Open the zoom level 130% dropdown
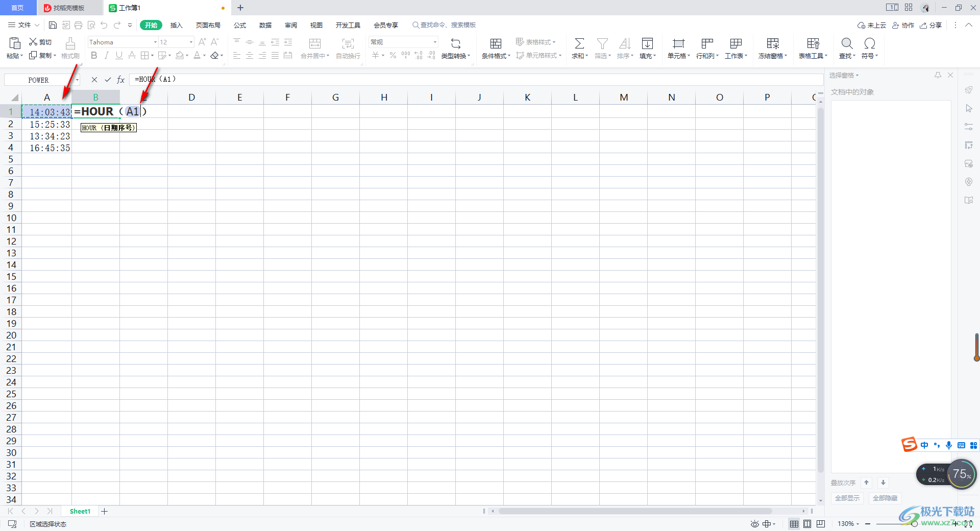The width and height of the screenshot is (980, 531). coord(857,524)
